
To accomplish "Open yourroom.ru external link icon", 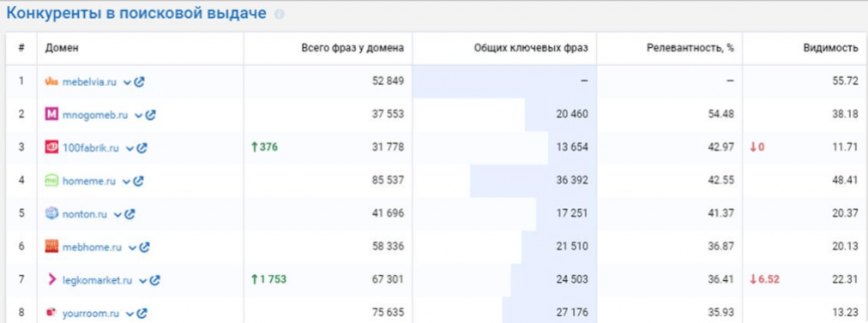I will [x=142, y=313].
